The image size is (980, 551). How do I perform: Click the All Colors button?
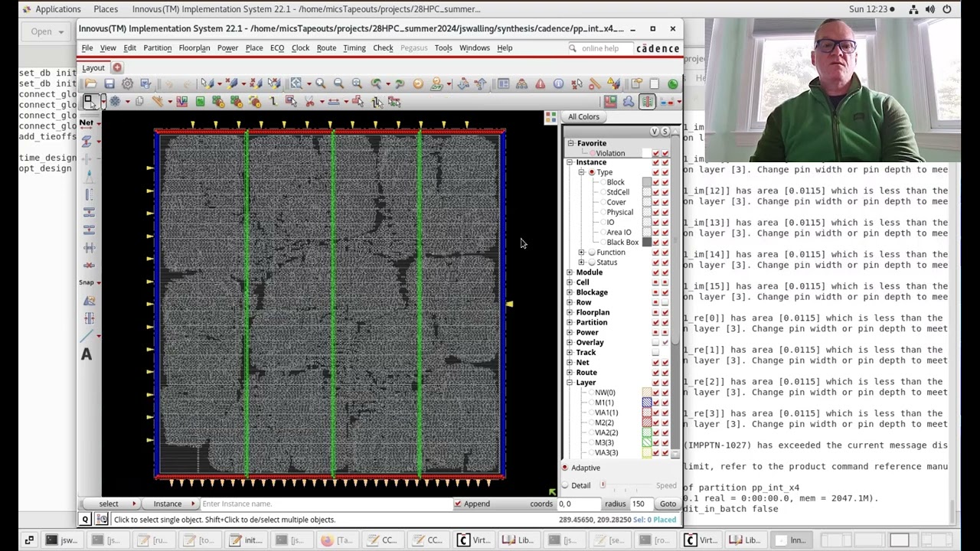[x=583, y=116]
